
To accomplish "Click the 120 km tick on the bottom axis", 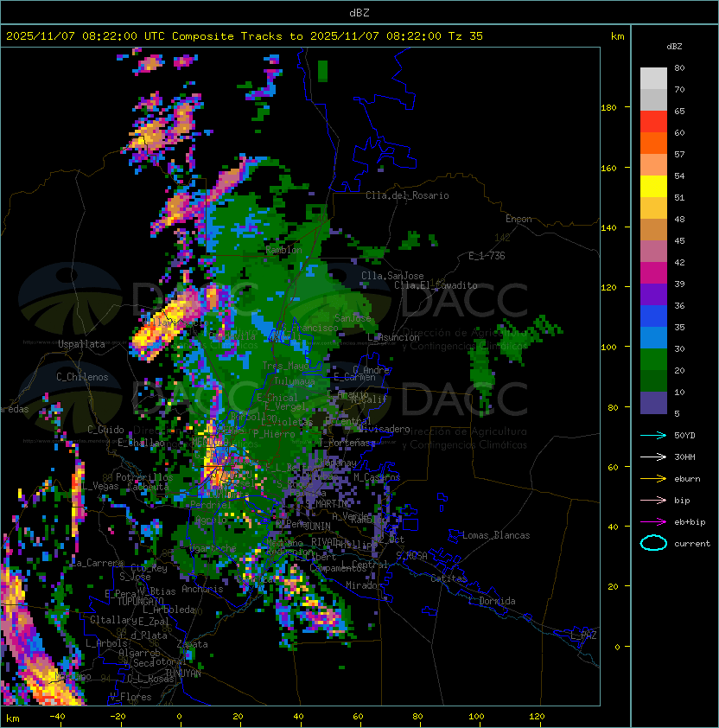I will [537, 717].
